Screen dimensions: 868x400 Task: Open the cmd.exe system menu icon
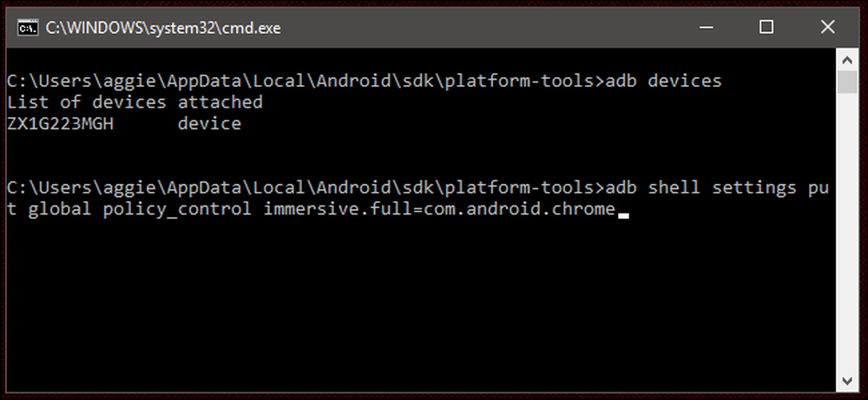[27, 27]
